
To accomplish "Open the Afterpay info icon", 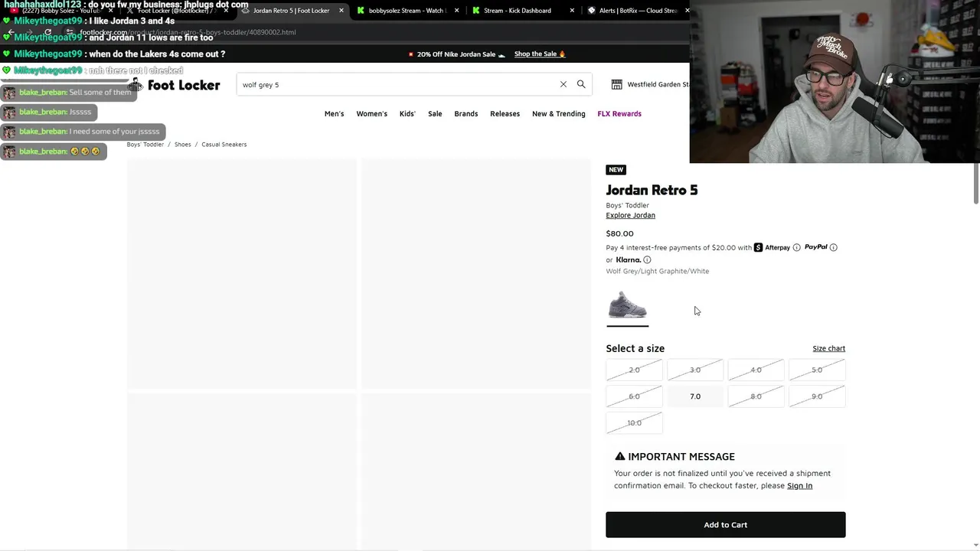I will pos(796,247).
